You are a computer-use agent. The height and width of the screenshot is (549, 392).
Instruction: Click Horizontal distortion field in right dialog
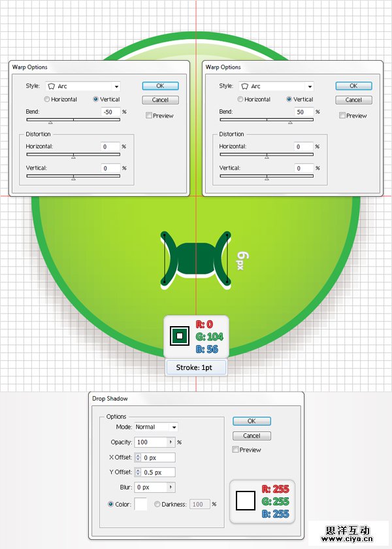pyautogui.click(x=304, y=146)
